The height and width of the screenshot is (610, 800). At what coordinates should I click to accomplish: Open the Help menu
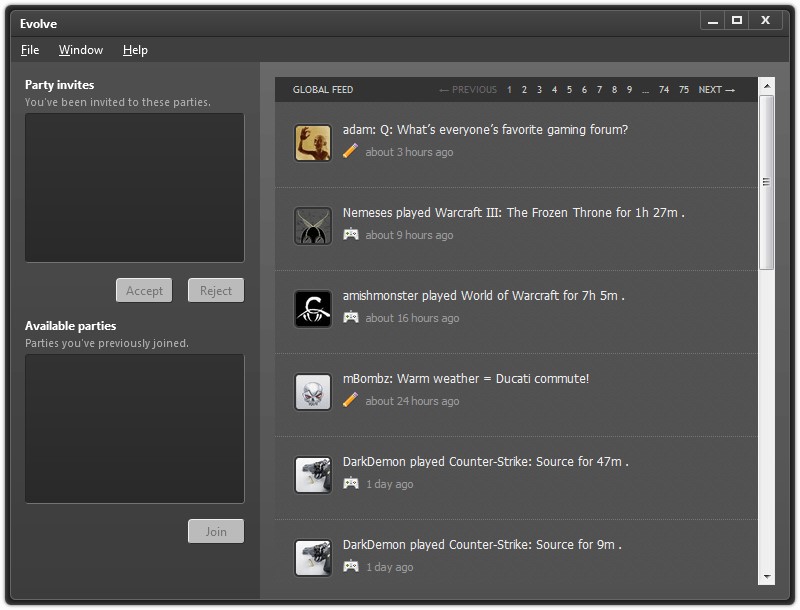(x=135, y=50)
